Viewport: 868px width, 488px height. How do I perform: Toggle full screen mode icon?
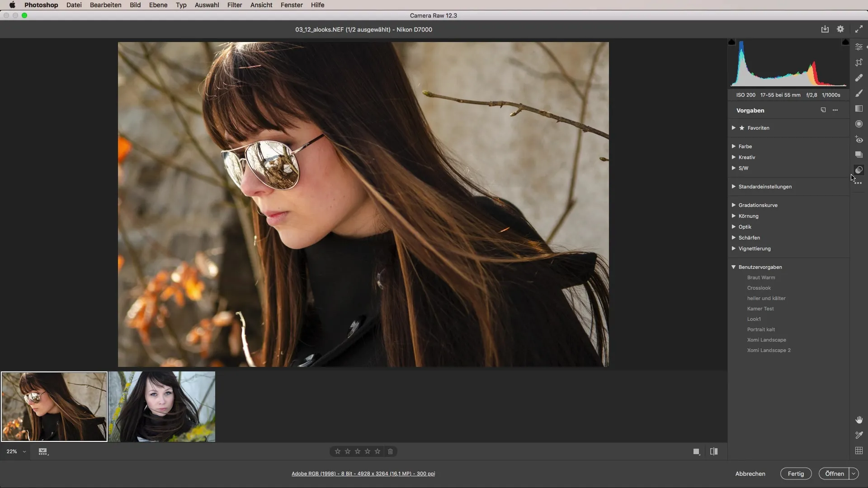859,29
